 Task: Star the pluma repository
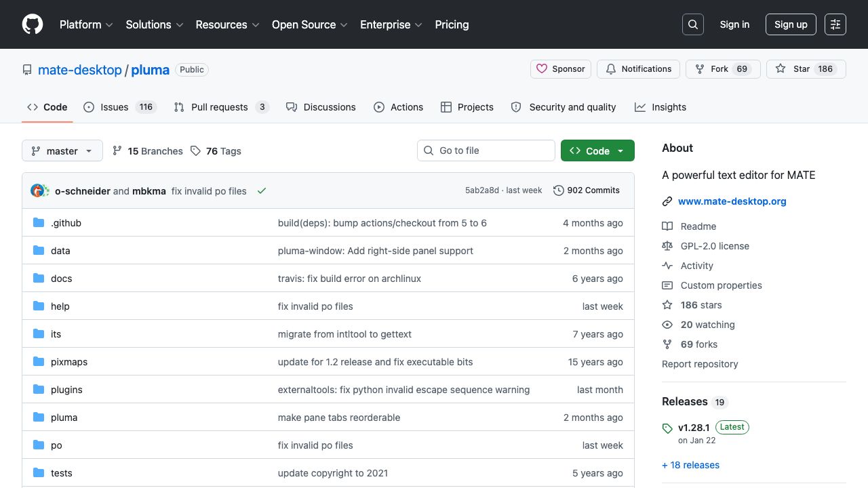806,69
